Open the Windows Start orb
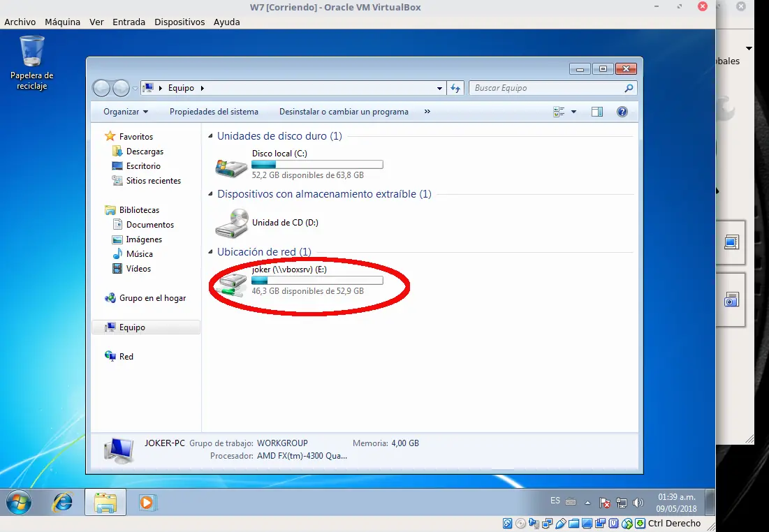This screenshot has width=769, height=532. click(x=19, y=503)
